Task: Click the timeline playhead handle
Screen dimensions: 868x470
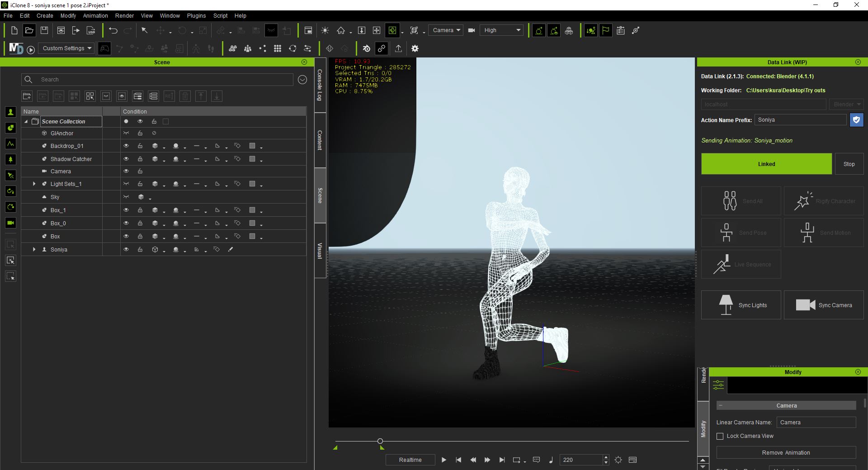Action: 380,441
